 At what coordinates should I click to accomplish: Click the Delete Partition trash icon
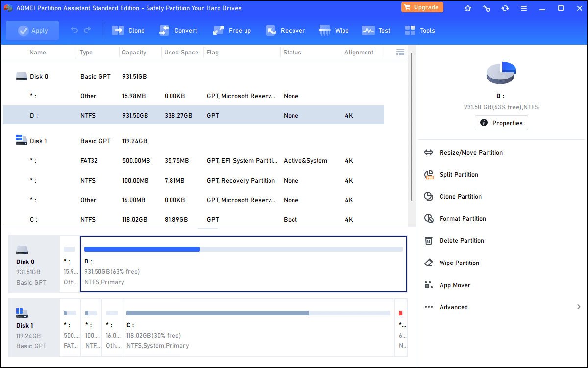pos(429,241)
